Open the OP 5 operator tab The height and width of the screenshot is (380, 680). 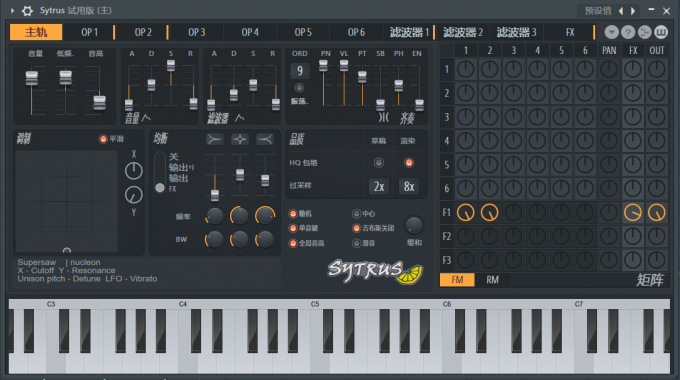pos(303,32)
